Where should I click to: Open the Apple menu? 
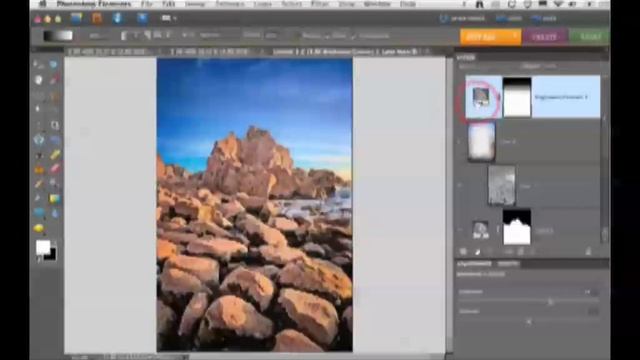click(43, 4)
